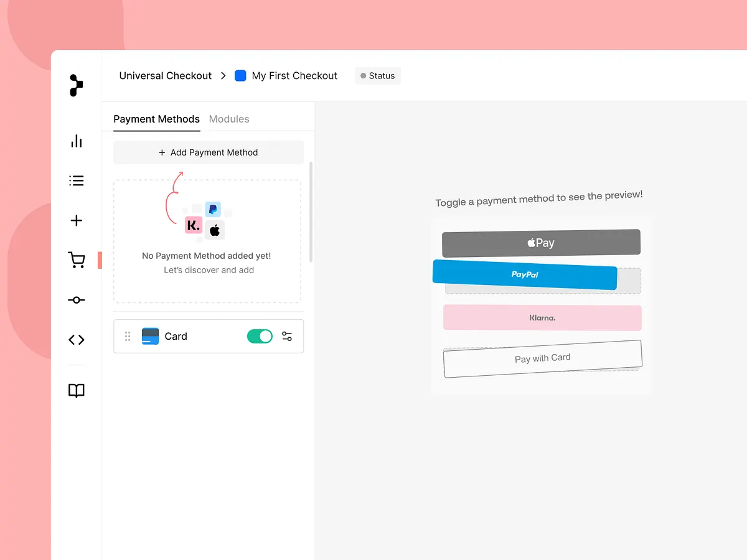Open the code brackets developer icon
Image resolution: width=747 pixels, height=560 pixels.
tap(77, 340)
